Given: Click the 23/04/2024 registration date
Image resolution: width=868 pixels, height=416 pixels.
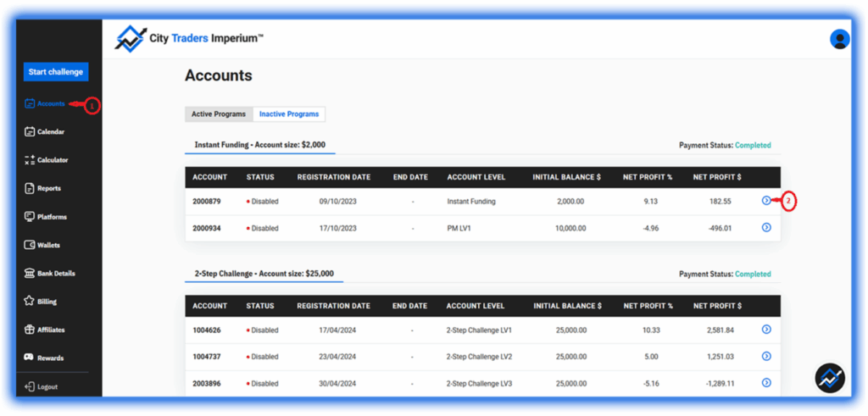Looking at the screenshot, I should [337, 357].
